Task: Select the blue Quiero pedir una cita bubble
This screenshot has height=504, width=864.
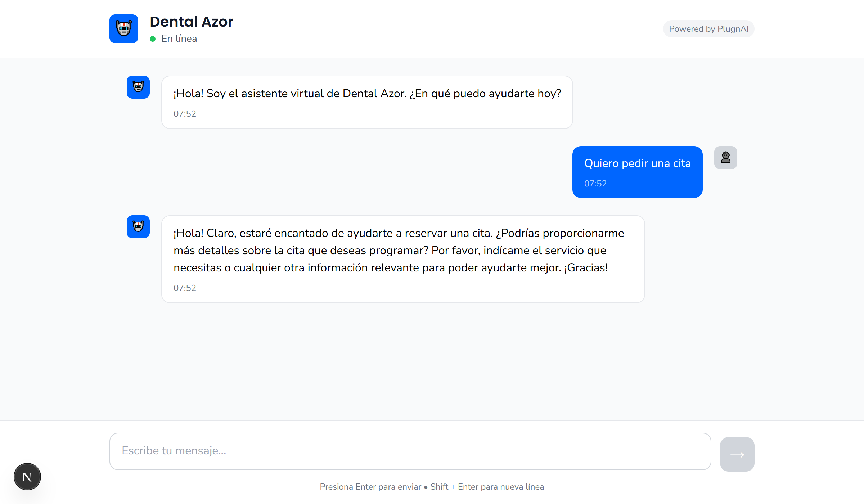Action: (637, 172)
